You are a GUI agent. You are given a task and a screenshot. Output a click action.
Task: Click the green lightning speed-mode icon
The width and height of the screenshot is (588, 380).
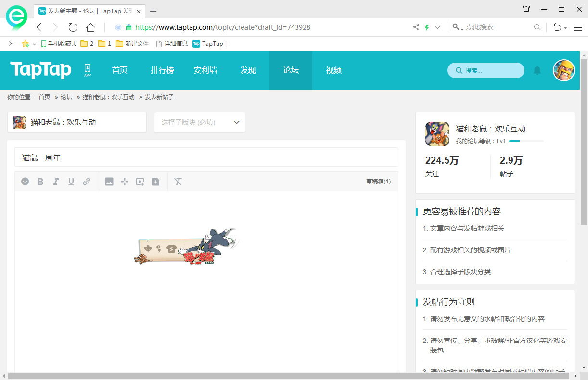click(x=427, y=27)
